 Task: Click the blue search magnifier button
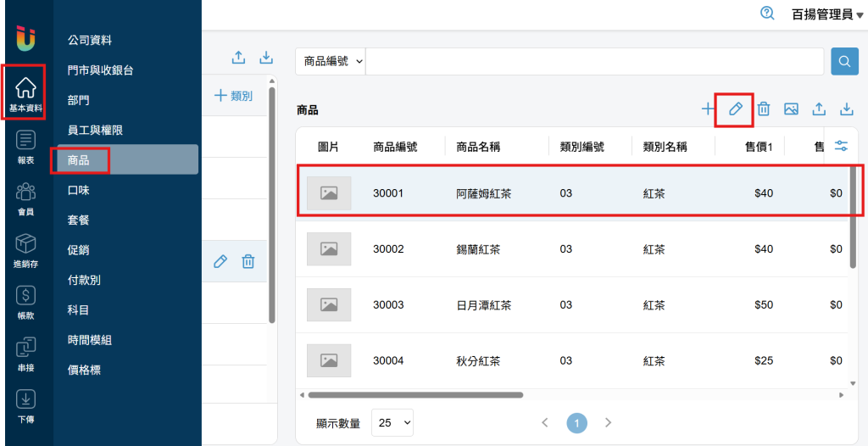coord(844,62)
